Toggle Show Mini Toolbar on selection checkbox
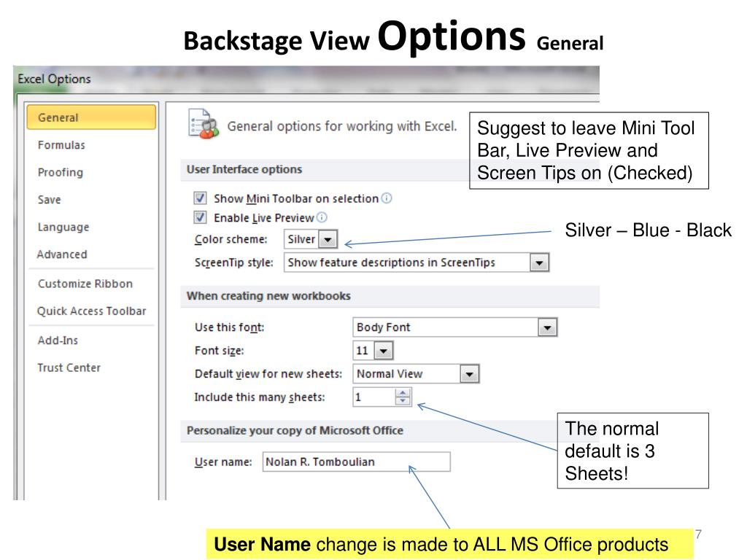 coord(200,198)
